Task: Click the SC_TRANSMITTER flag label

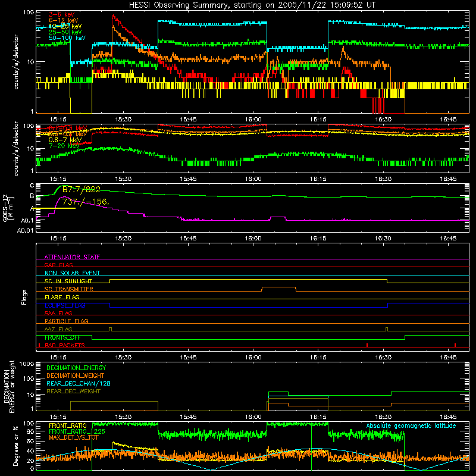Action: pyautogui.click(x=69, y=289)
